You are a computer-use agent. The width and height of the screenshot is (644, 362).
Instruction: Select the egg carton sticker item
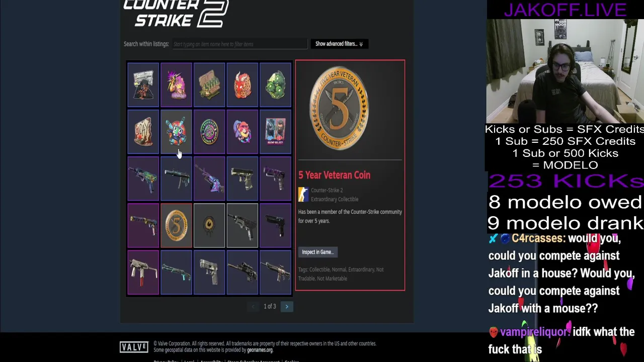(209, 85)
